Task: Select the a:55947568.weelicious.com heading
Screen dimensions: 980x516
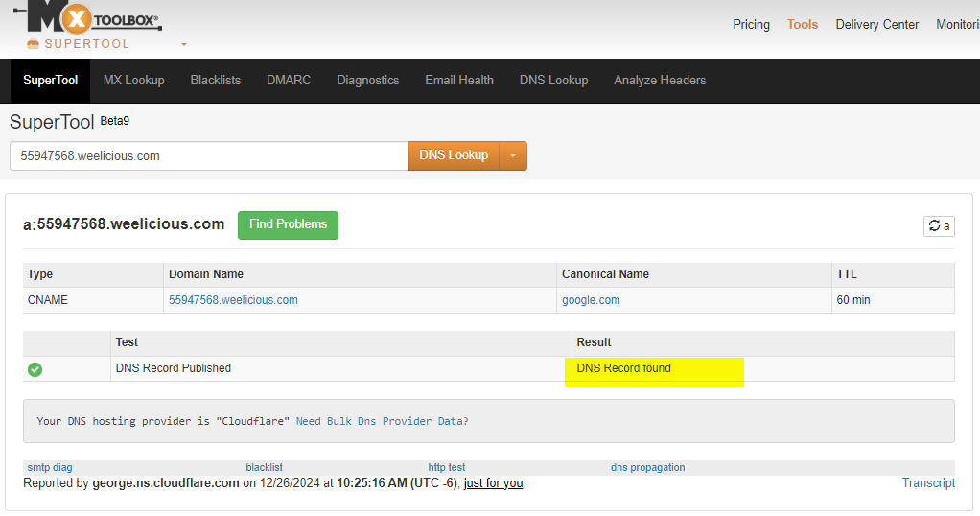Action: point(124,224)
